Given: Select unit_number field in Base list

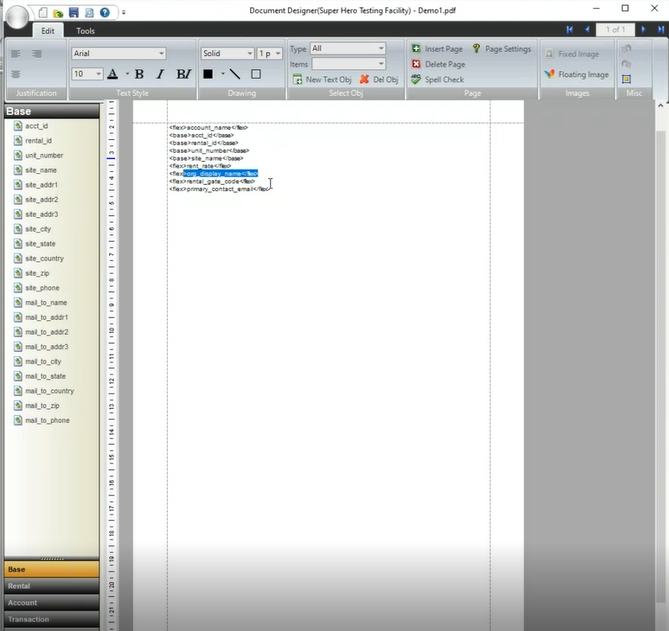Looking at the screenshot, I should click(38, 155).
